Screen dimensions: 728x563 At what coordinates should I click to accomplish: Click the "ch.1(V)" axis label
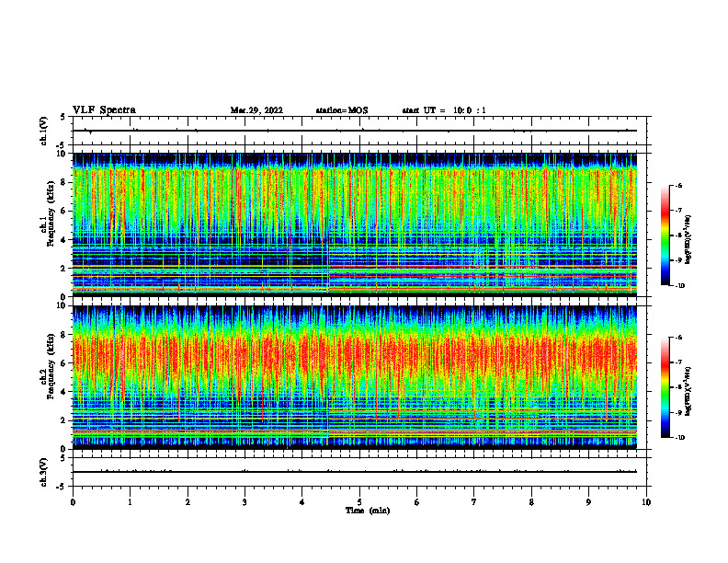[x=44, y=131]
